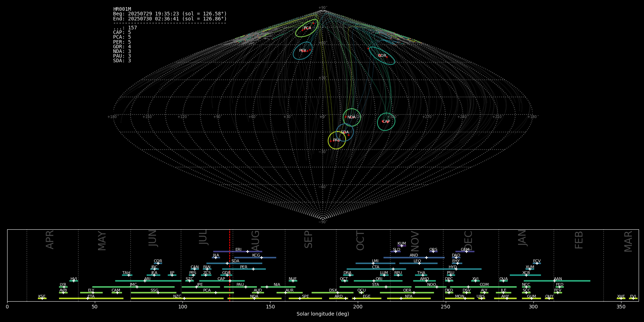Click the APR month label
This screenshot has width=644, height=322.
[50, 240]
